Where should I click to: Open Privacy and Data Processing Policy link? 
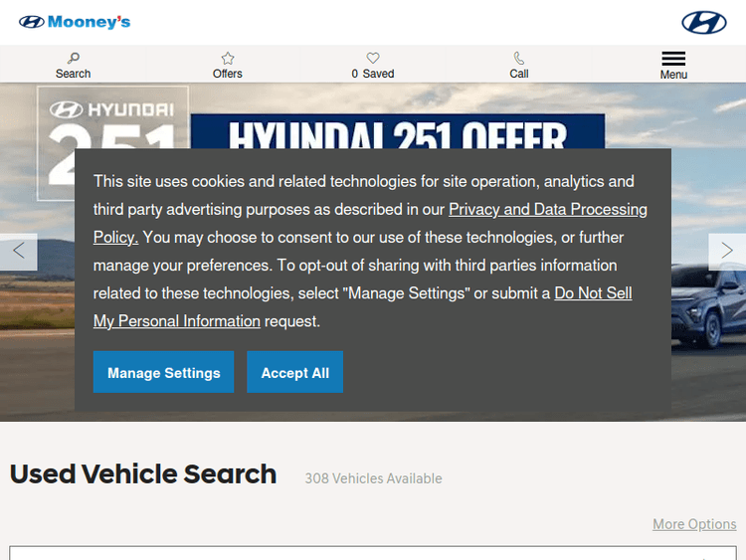pos(547,210)
